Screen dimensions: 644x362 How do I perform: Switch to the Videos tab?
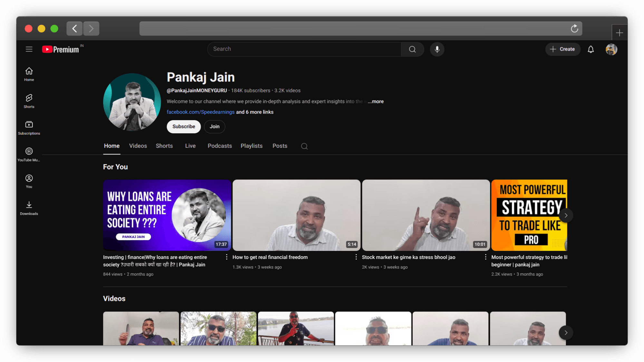click(x=138, y=146)
